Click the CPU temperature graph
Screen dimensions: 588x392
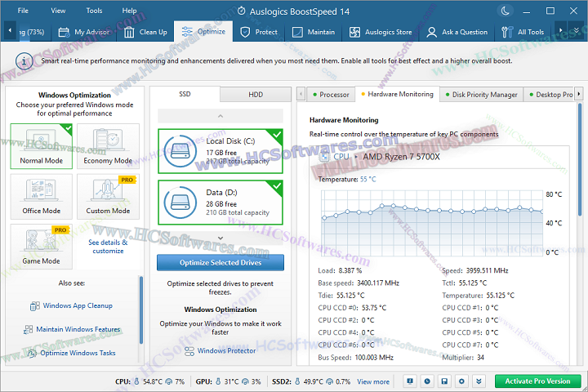[432, 223]
